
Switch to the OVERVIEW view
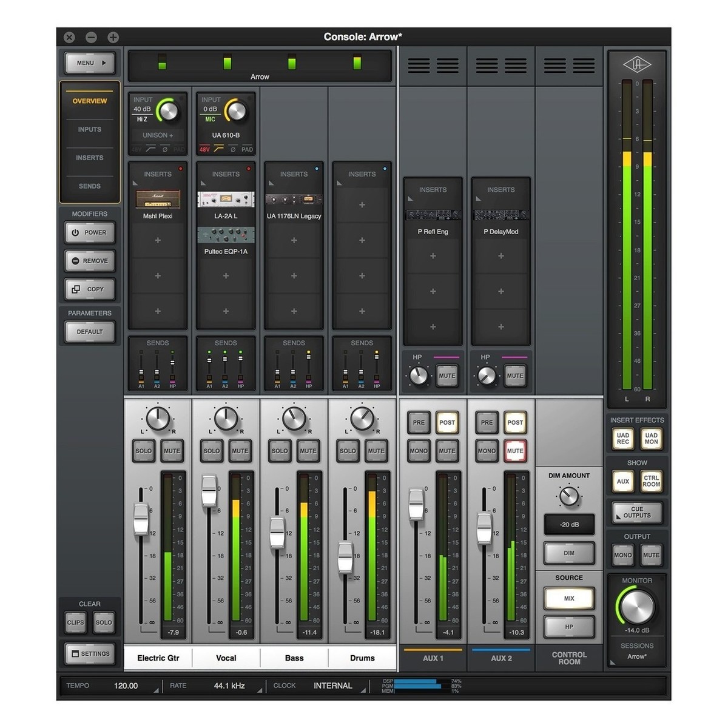(x=90, y=101)
